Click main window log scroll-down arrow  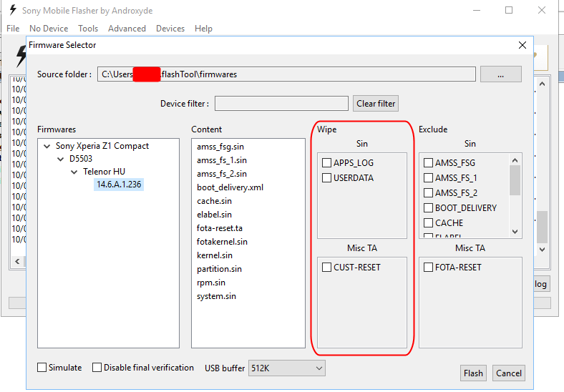(543, 249)
